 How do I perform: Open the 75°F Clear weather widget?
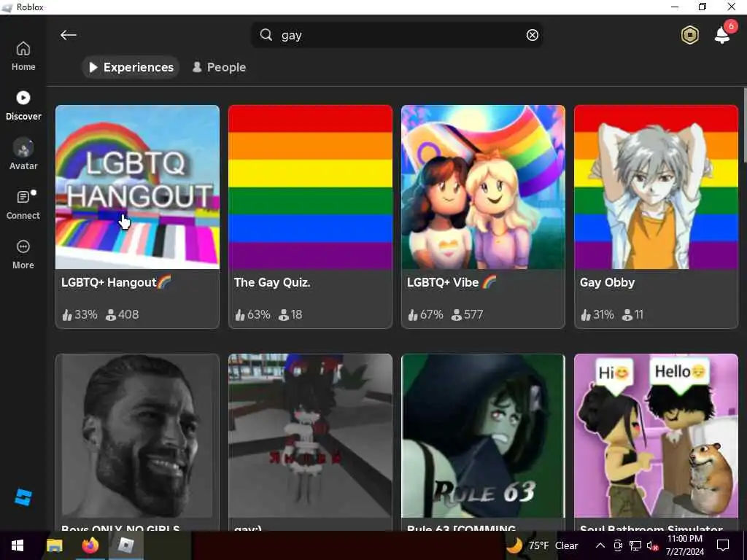542,545
